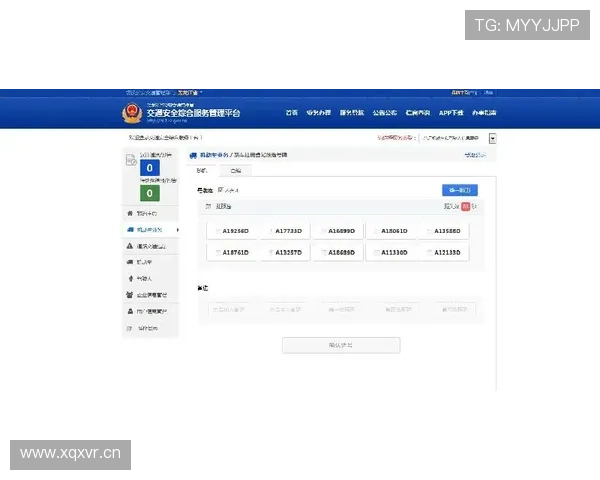Click the A12133D plate text

(447, 253)
